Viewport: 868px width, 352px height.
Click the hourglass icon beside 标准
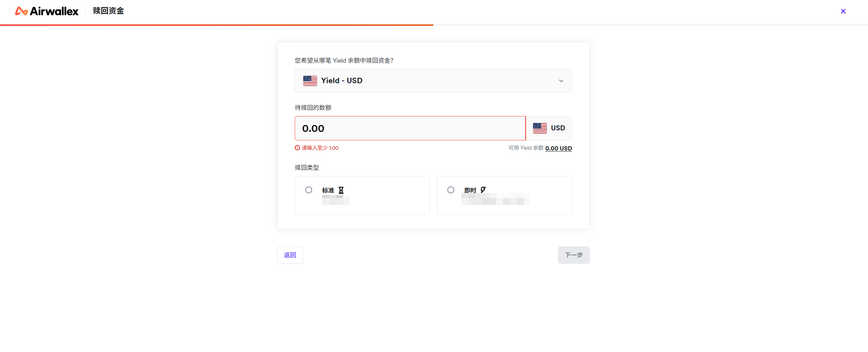[341, 190]
